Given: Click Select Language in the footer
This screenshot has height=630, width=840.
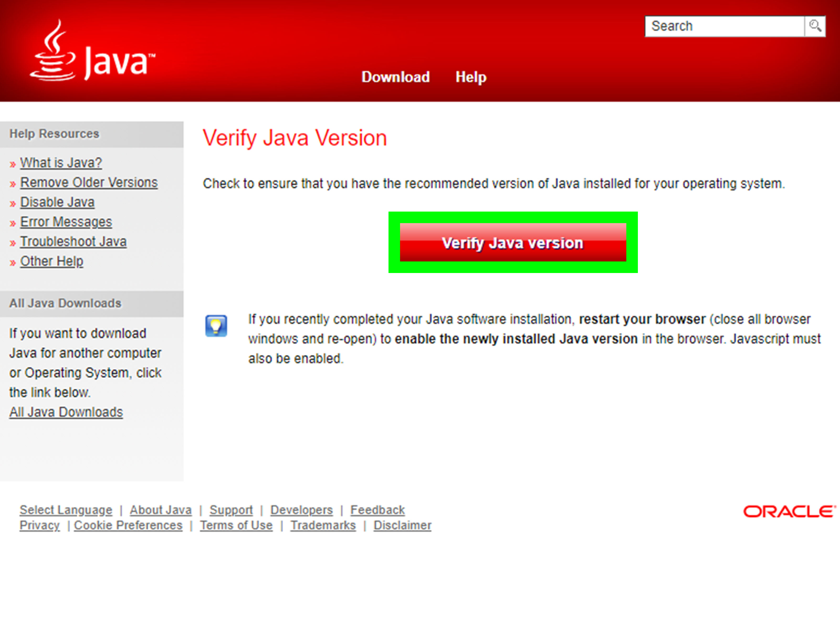Looking at the screenshot, I should tap(66, 510).
